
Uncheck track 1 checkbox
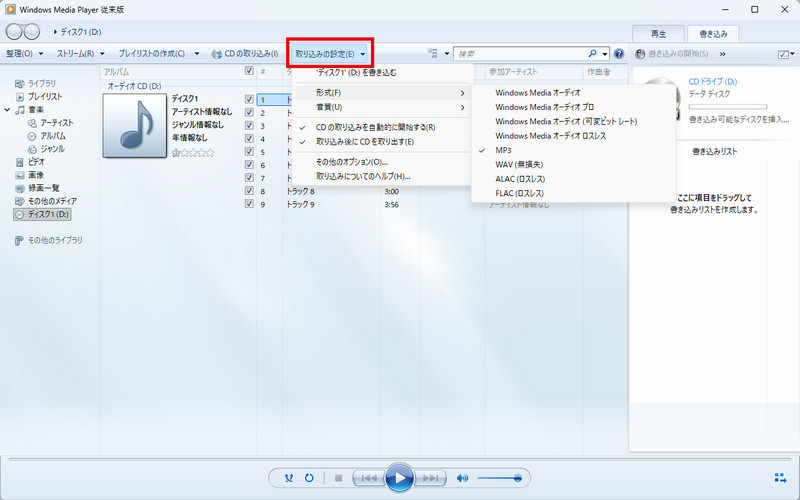[x=249, y=99]
